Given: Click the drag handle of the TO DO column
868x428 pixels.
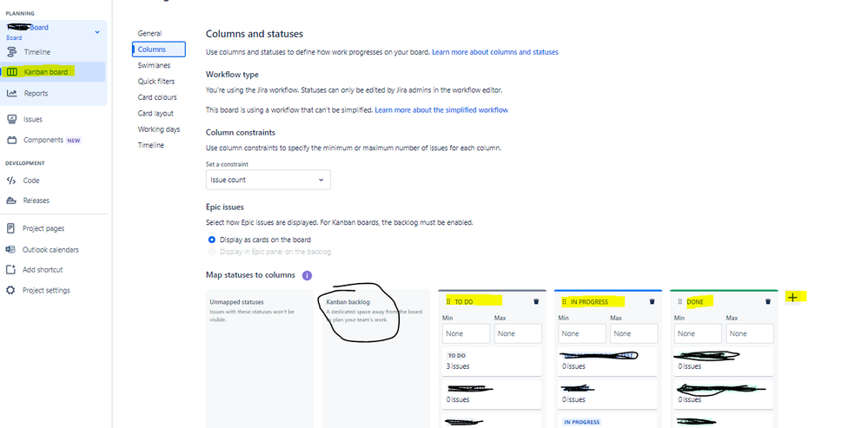Looking at the screenshot, I should (x=448, y=302).
